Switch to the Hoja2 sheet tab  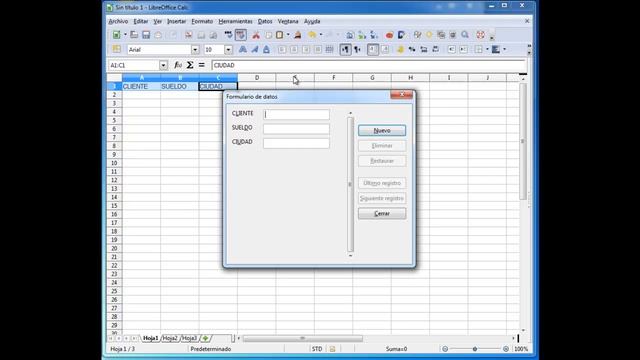pos(170,338)
